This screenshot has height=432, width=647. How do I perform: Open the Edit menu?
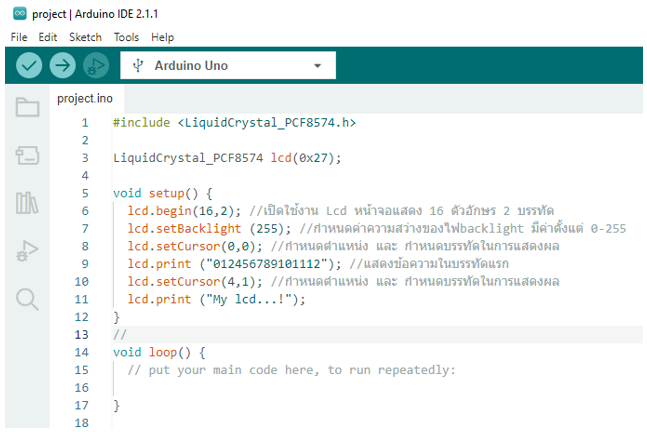click(x=47, y=37)
